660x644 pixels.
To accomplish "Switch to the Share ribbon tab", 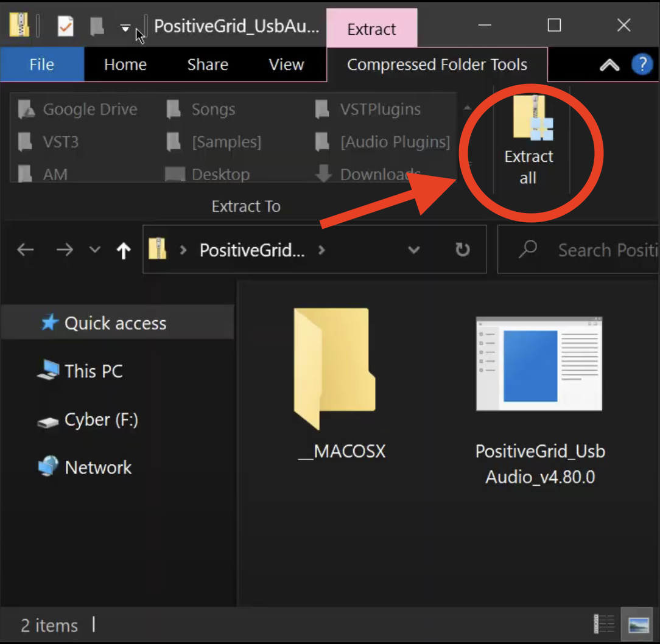I will point(208,65).
